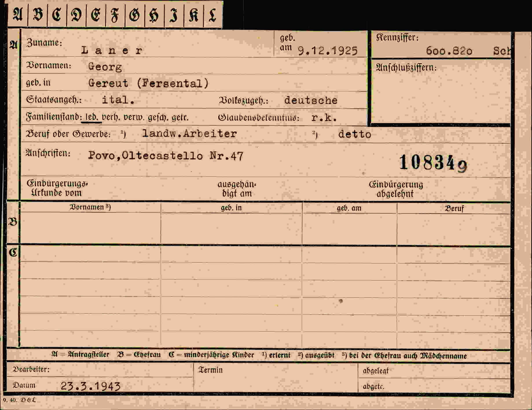This screenshot has height=410, width=532.
Task: Click birthplace 'Gereut (Fersental)'
Action: [149, 83]
